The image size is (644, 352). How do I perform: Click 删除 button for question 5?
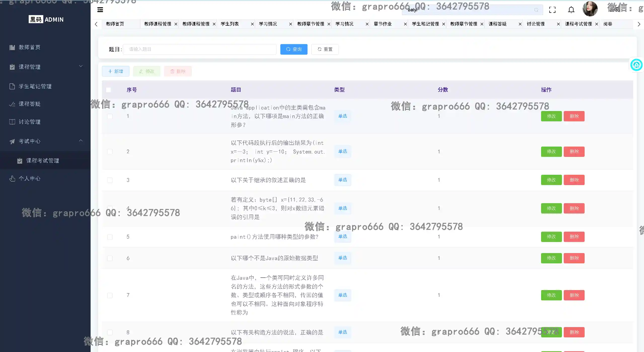click(574, 237)
